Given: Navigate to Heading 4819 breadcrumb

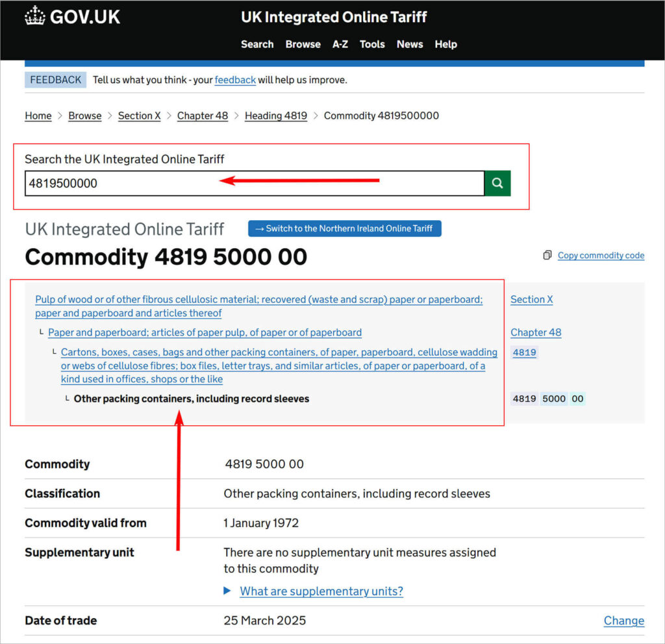Looking at the screenshot, I should point(275,116).
